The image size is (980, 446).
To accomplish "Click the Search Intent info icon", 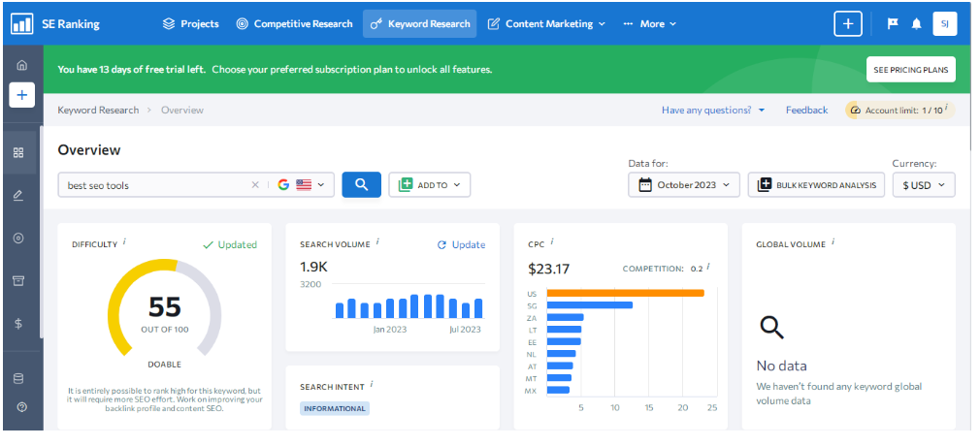I will (372, 384).
